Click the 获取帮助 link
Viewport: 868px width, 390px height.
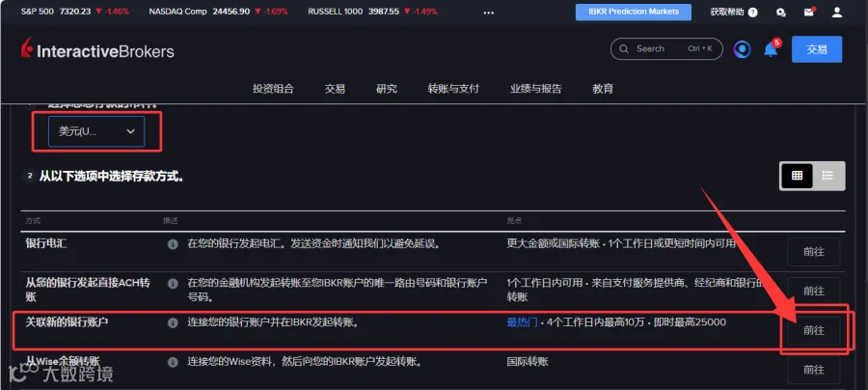coord(727,13)
